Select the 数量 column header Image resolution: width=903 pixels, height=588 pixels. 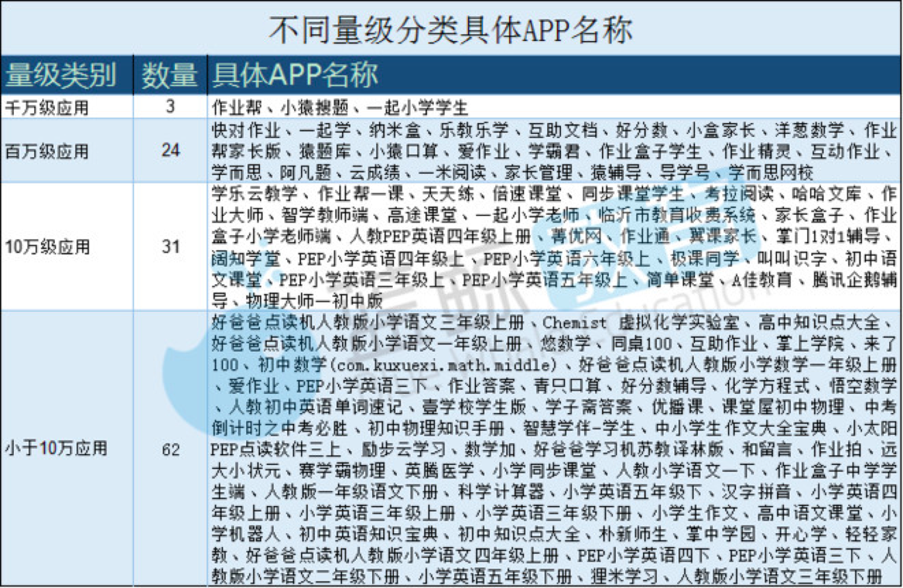[170, 75]
